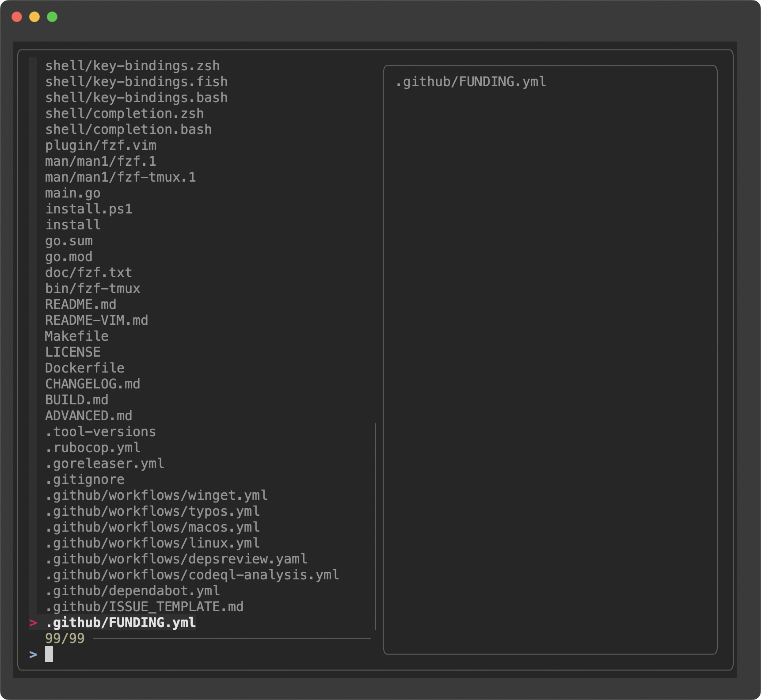Select the install.ps1 file entry
Screen dimensions: 761x700
click(x=88, y=209)
